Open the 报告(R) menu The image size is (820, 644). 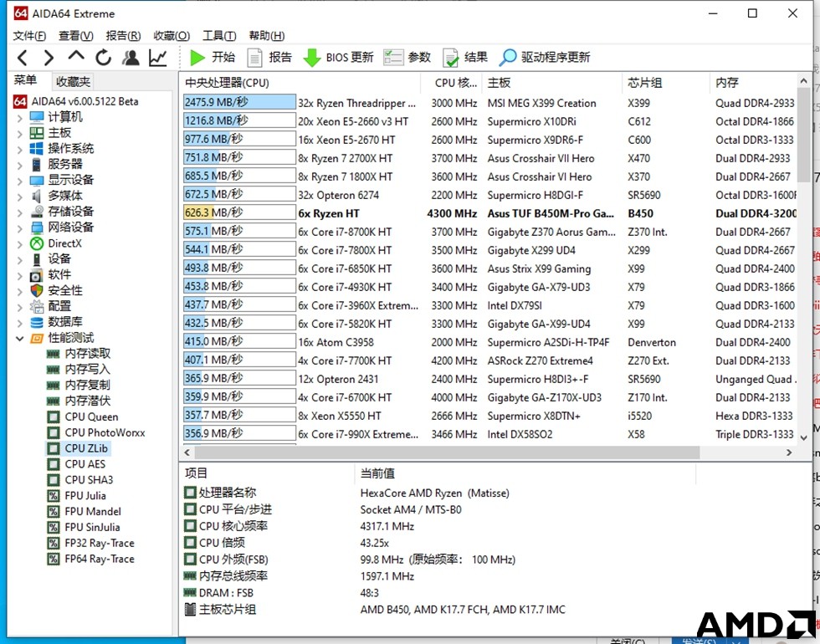tap(124, 35)
